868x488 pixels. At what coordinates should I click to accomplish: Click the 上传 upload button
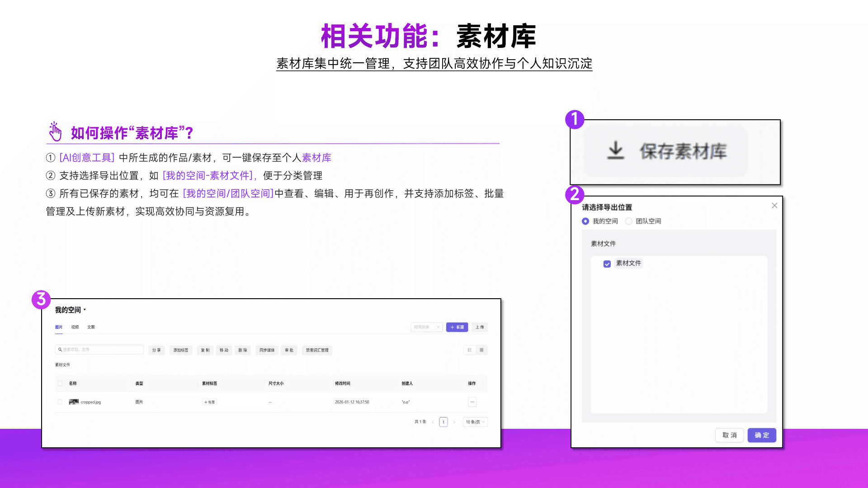click(480, 327)
